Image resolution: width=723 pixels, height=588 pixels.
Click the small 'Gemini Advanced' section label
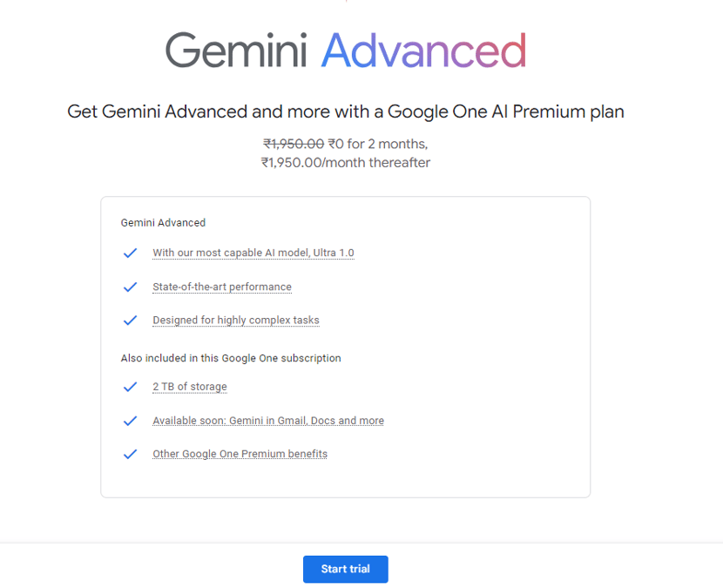tap(163, 223)
